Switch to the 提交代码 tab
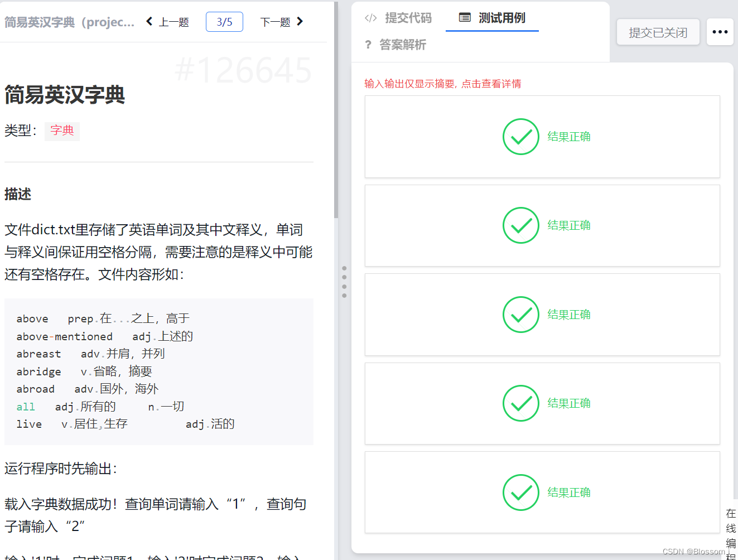This screenshot has height=560, width=738. (408, 18)
